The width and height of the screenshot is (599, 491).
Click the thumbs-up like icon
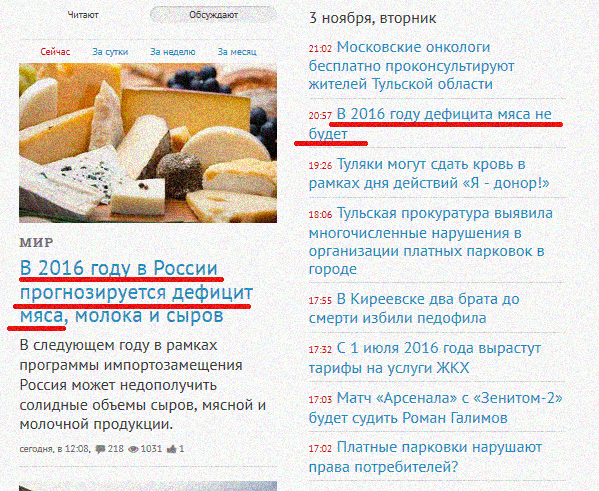click(172, 449)
